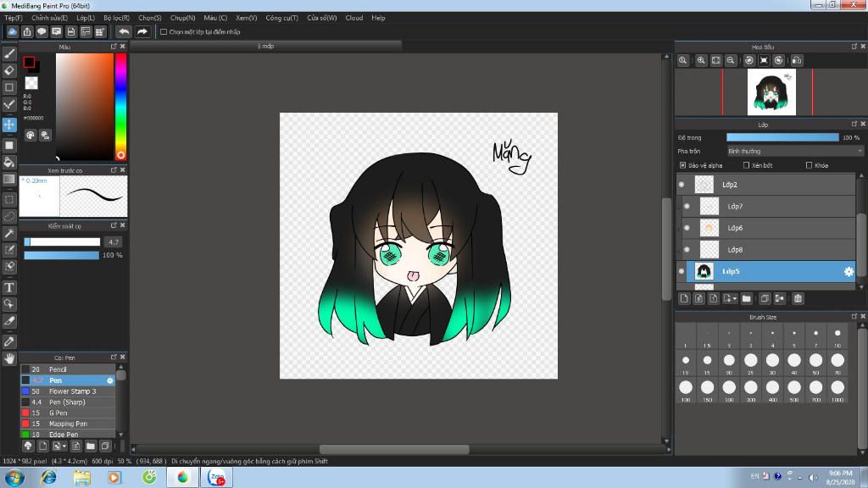Select the Pencil brush

68,369
